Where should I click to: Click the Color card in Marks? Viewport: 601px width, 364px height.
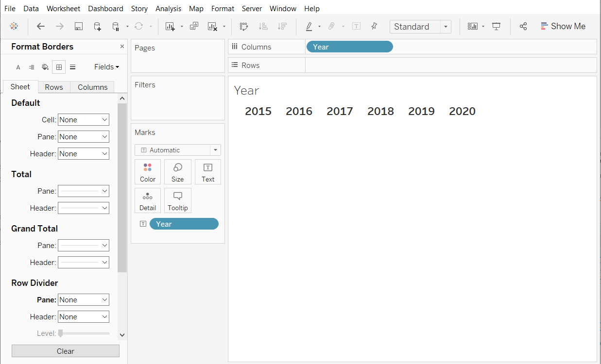coord(148,172)
